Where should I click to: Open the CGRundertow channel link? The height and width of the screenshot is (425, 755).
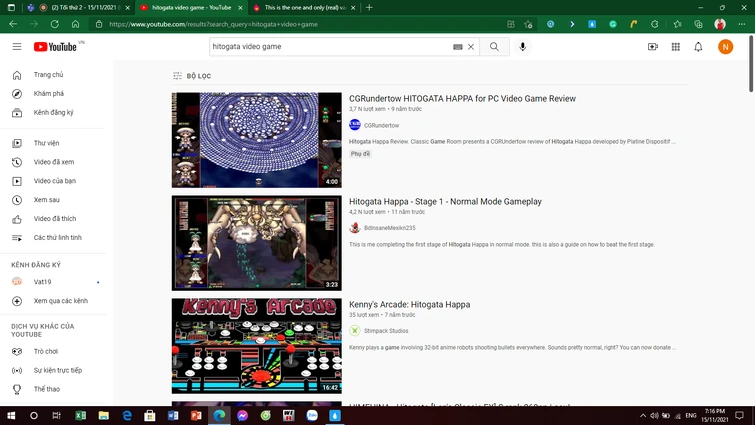381,126
